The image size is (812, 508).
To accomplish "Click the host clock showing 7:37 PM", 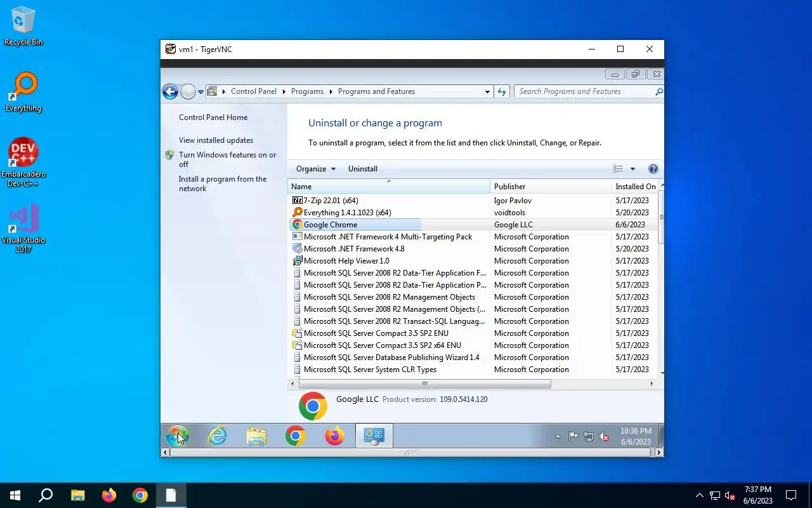I will point(758,495).
